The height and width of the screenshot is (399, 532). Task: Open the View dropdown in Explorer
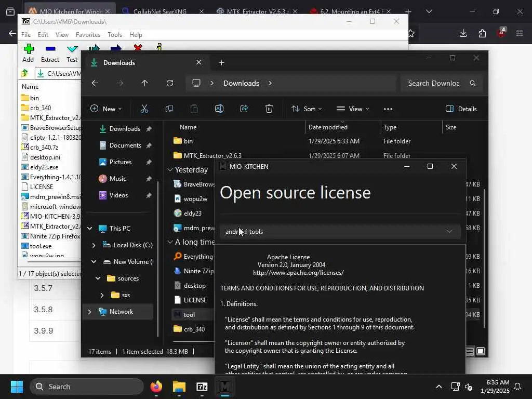click(353, 109)
